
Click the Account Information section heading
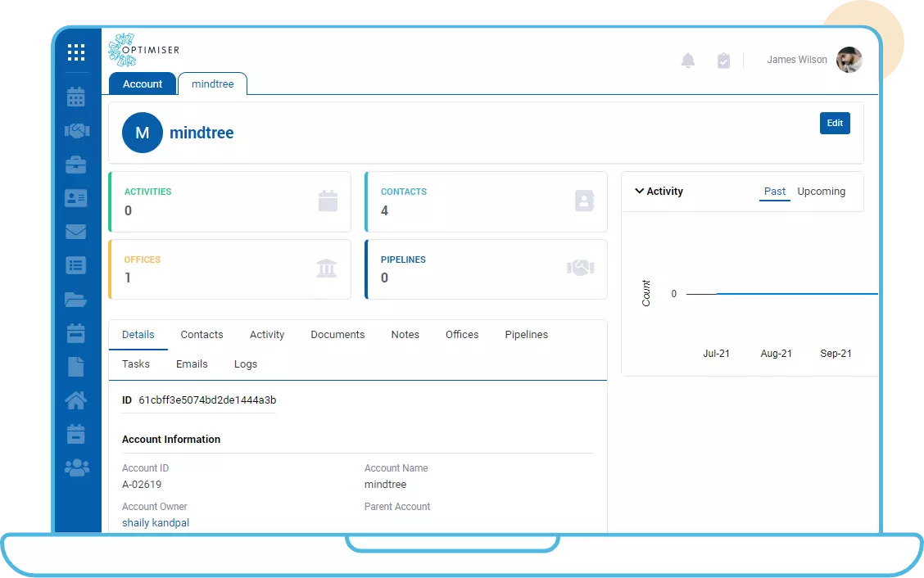pyautogui.click(x=171, y=440)
